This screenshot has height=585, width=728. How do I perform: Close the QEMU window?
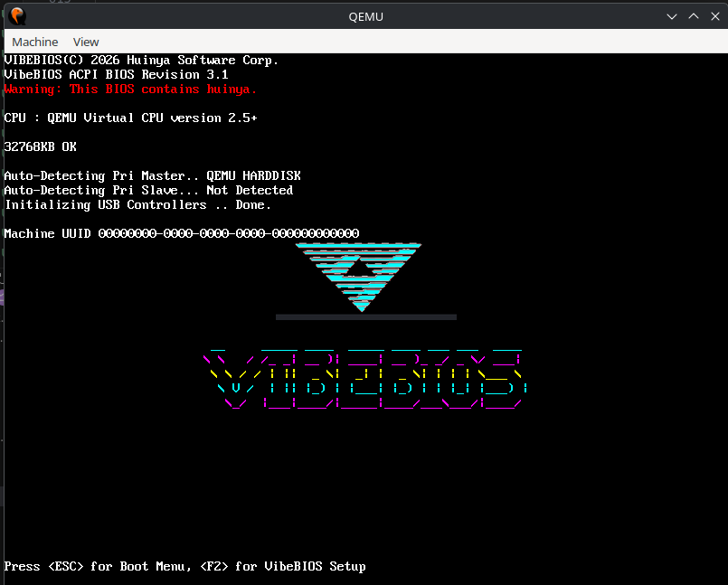[715, 16]
